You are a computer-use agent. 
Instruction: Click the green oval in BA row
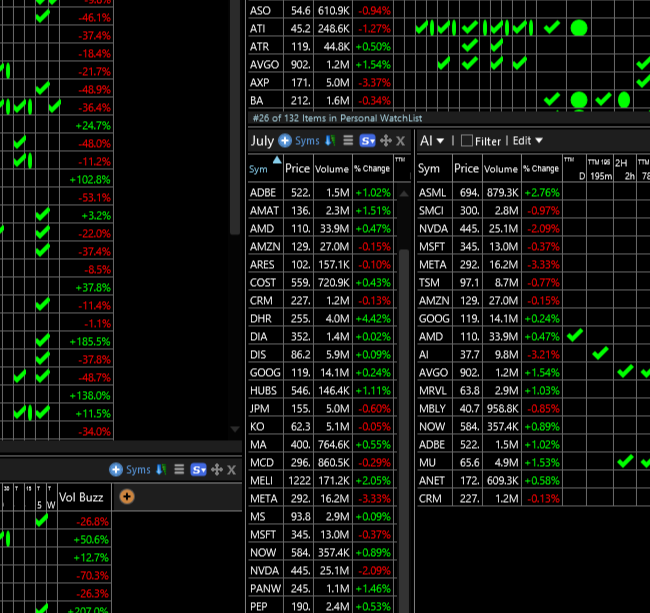(624, 100)
